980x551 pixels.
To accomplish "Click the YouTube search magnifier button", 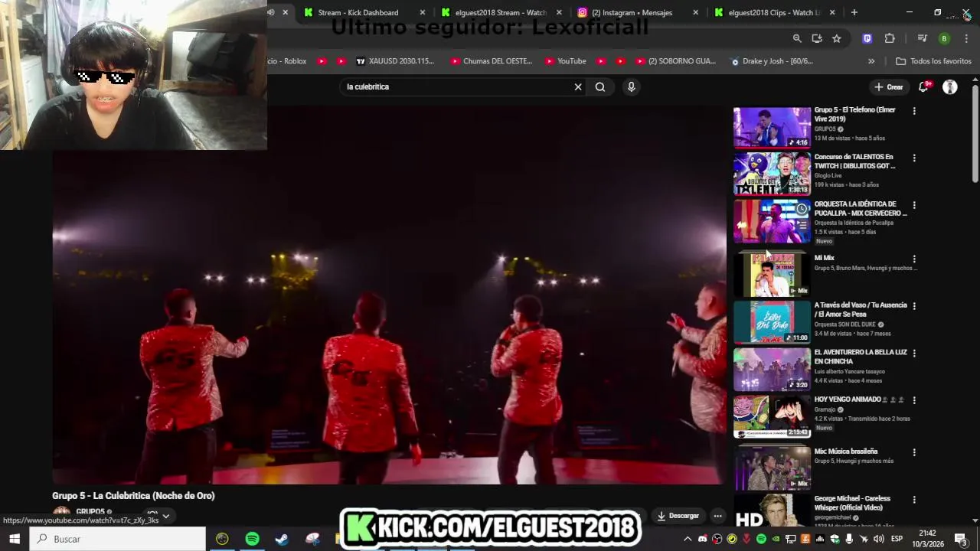I will 600,86.
